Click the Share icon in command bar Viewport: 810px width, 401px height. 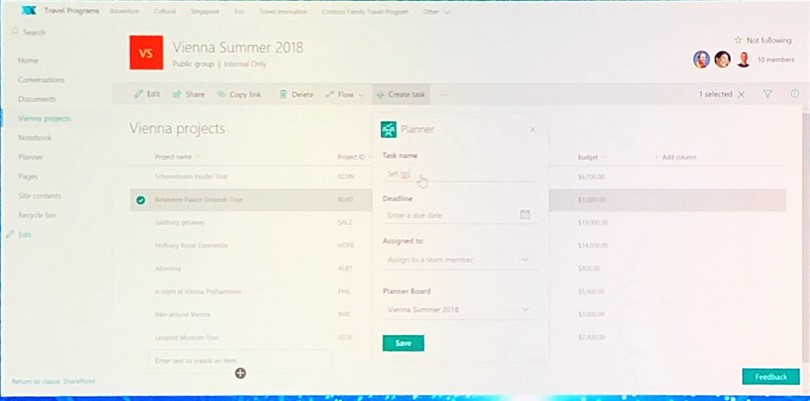tap(177, 95)
